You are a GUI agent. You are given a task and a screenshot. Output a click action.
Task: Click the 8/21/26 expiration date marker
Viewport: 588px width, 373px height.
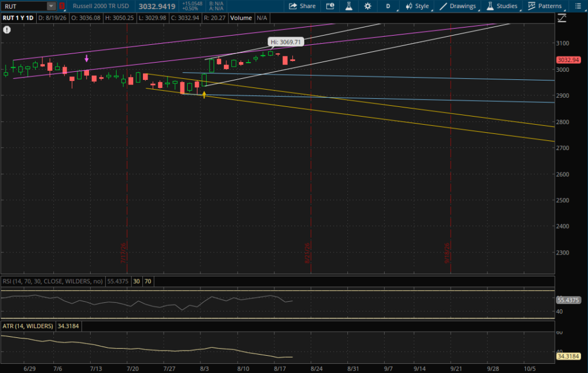[307, 253]
